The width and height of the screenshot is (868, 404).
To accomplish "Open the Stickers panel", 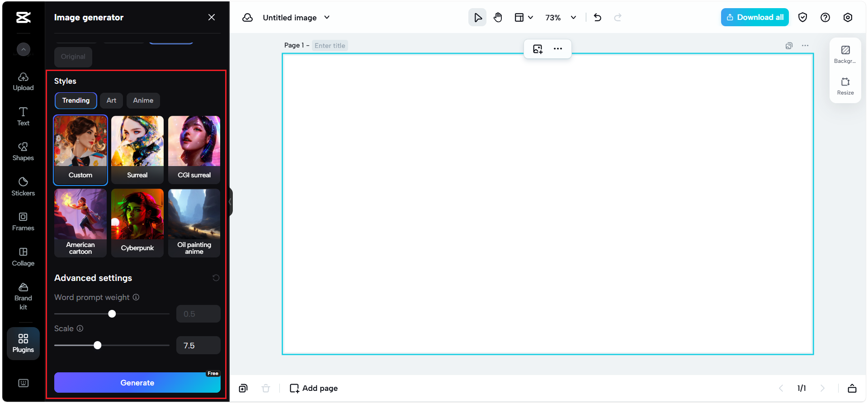I will coord(23,186).
